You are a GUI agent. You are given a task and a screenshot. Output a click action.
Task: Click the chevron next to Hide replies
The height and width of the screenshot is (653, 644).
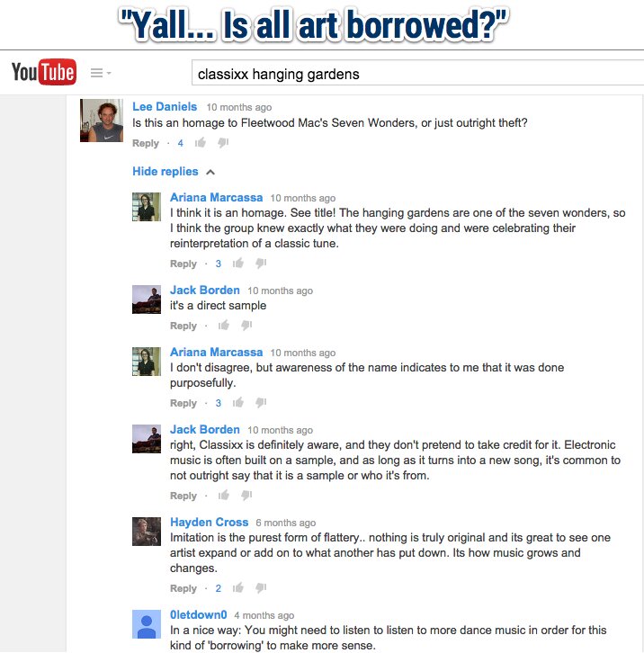(x=210, y=172)
